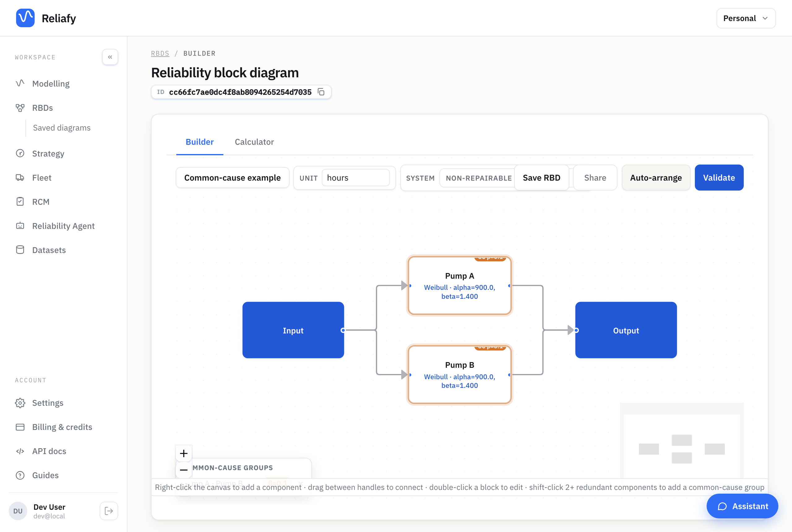Click the Save RBD button
Viewport: 792px width, 532px height.
coord(542,178)
